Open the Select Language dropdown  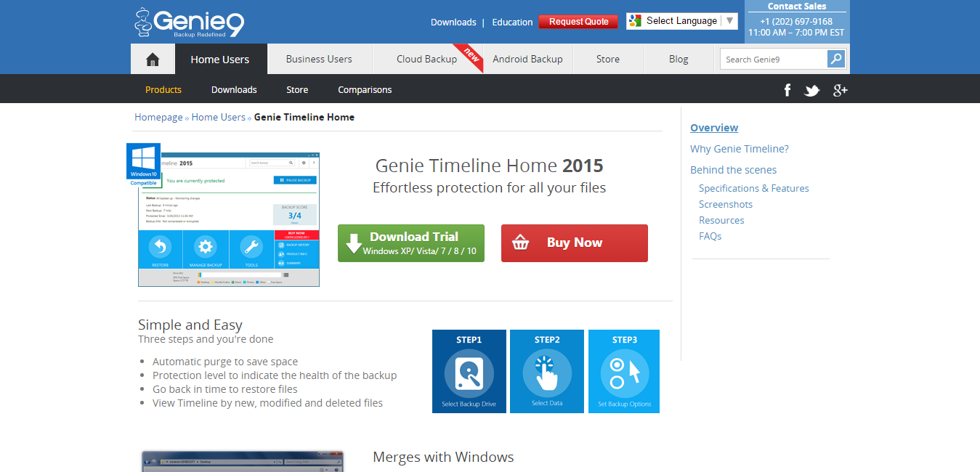[x=682, y=21]
